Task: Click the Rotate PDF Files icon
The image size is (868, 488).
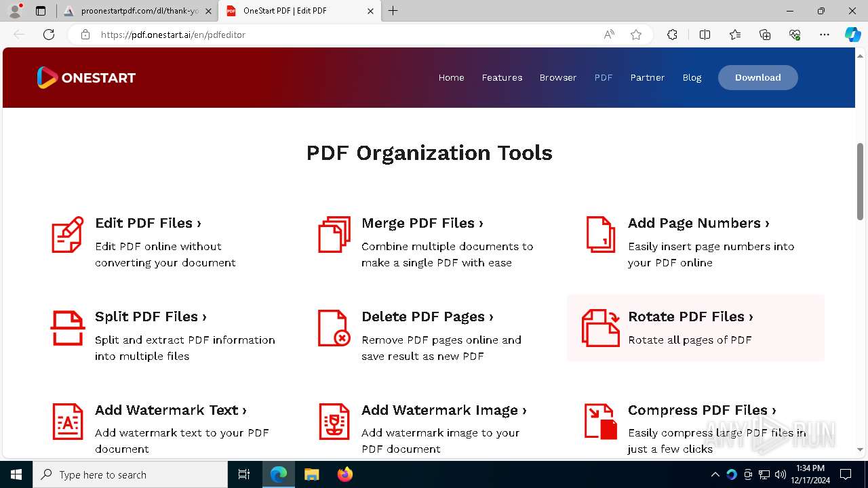Action: click(601, 328)
